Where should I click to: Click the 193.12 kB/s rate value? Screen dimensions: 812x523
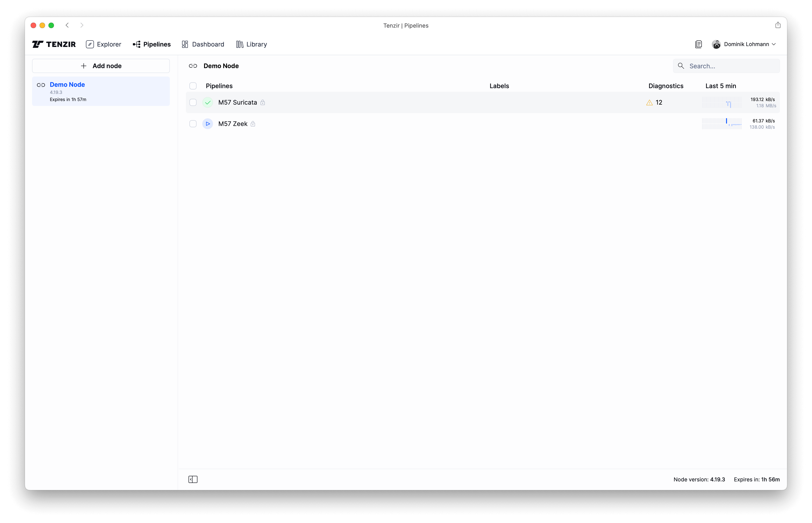point(763,99)
